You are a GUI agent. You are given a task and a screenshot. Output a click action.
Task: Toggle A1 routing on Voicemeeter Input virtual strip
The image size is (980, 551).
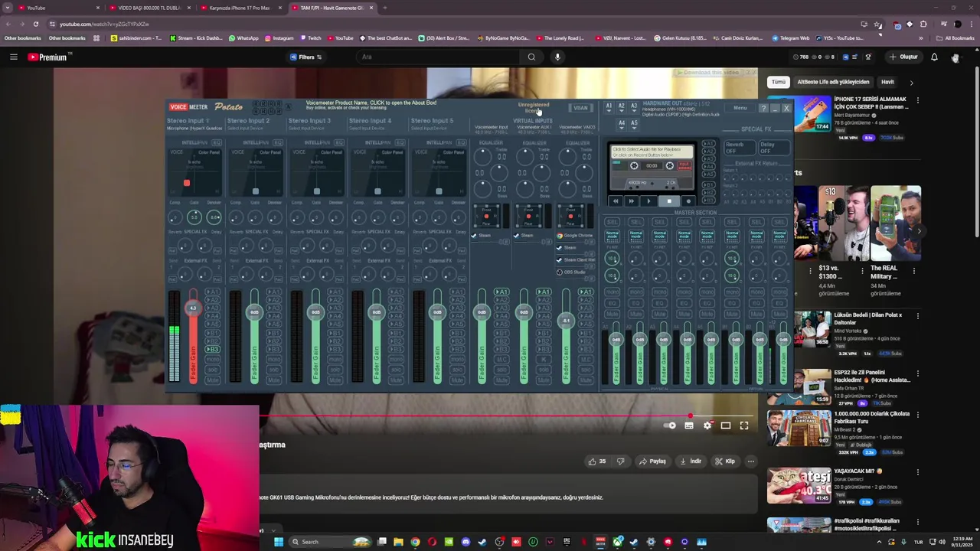tap(501, 292)
